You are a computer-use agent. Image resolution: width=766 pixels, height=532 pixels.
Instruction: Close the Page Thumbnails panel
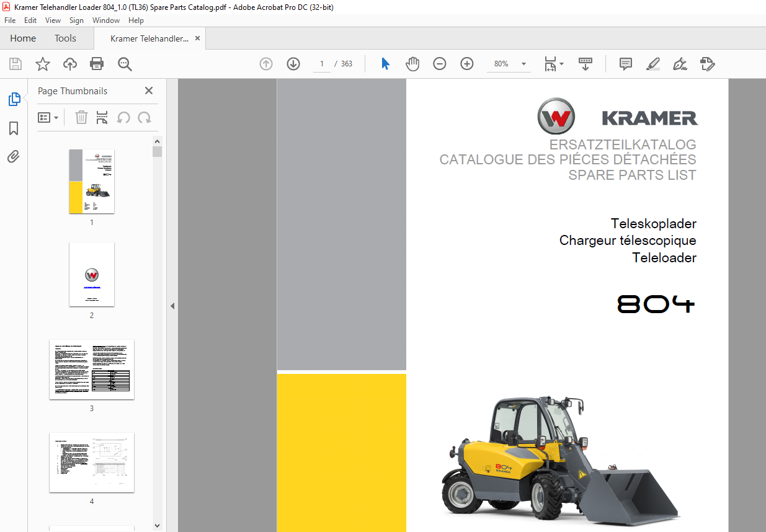pos(149,91)
